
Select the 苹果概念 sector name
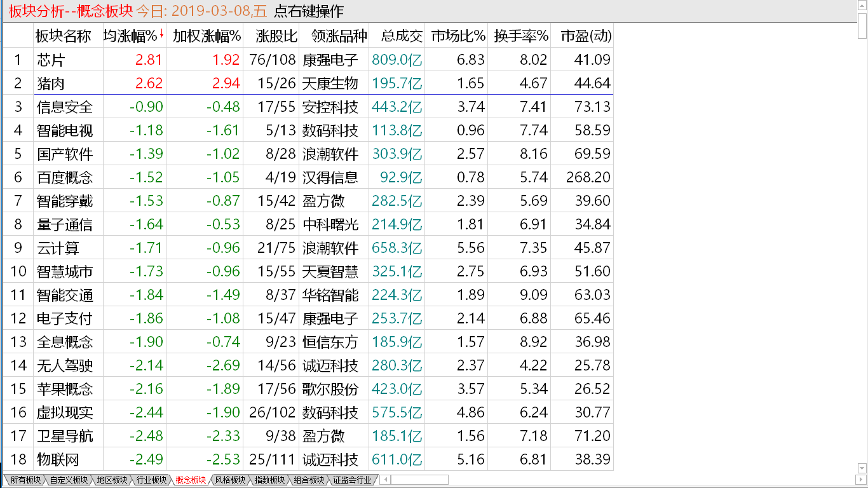tap(65, 389)
